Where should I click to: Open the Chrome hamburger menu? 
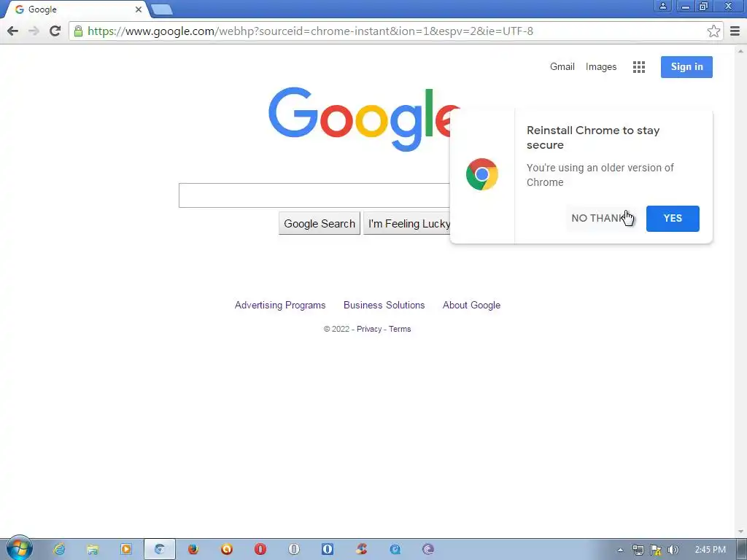click(x=735, y=31)
